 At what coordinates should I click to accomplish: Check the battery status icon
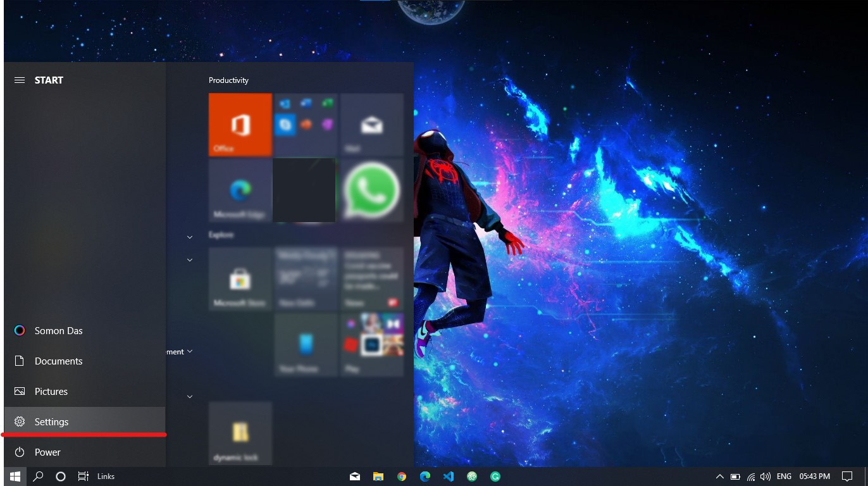point(735,477)
